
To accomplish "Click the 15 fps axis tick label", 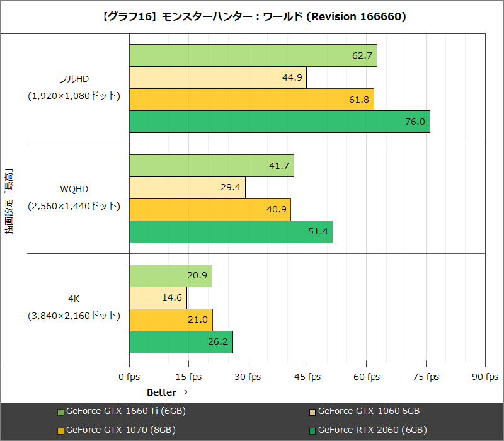I will coord(188,377).
